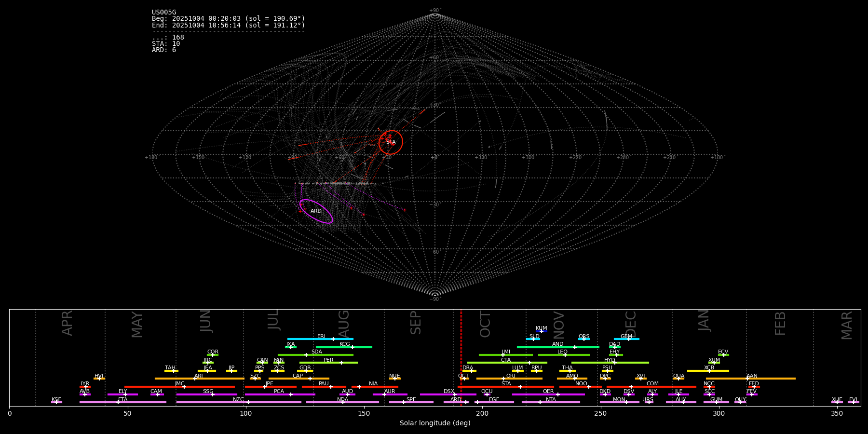Click the ORI shower bar in timeline
Image resolution: width=868 pixels, height=434 pixels.
click(x=509, y=379)
